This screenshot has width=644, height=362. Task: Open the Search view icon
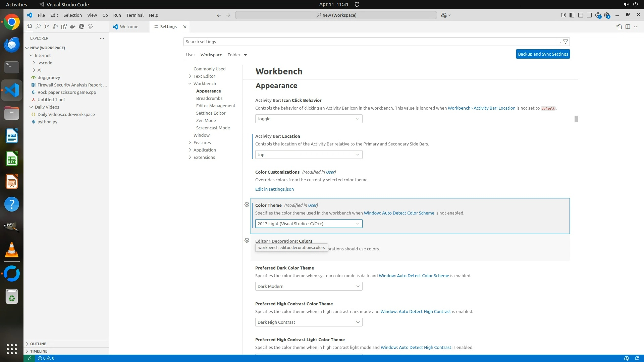tap(38, 26)
